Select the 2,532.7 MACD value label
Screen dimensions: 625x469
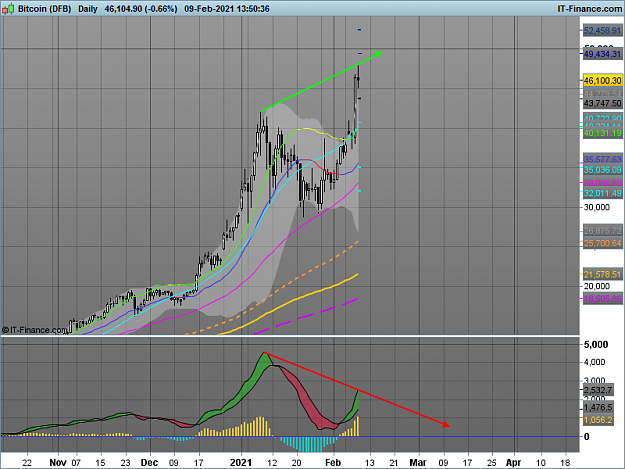(598, 390)
